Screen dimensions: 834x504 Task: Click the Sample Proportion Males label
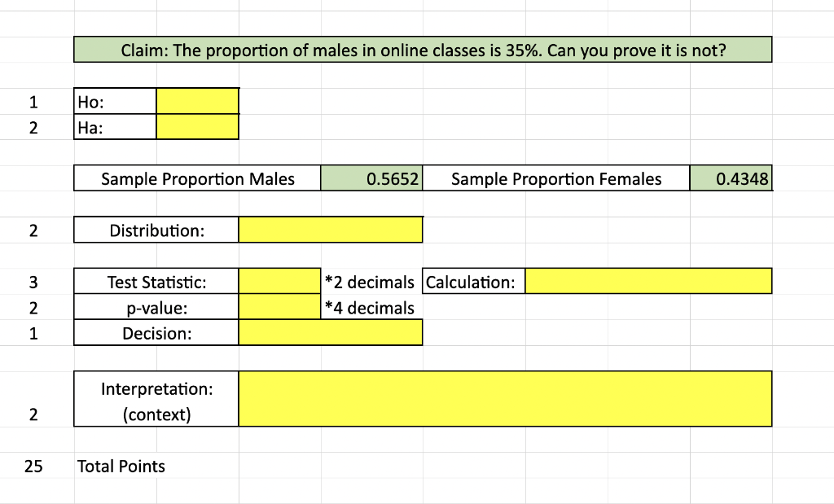197,178
